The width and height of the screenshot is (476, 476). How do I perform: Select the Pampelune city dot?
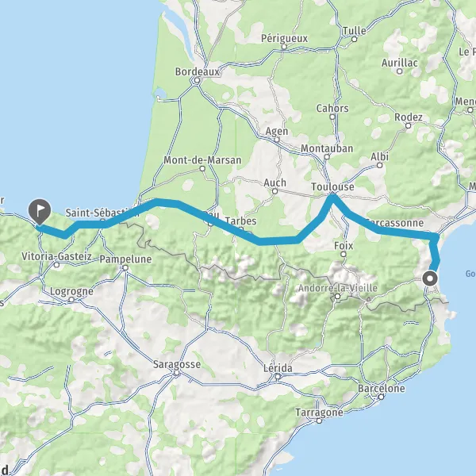click(x=125, y=268)
